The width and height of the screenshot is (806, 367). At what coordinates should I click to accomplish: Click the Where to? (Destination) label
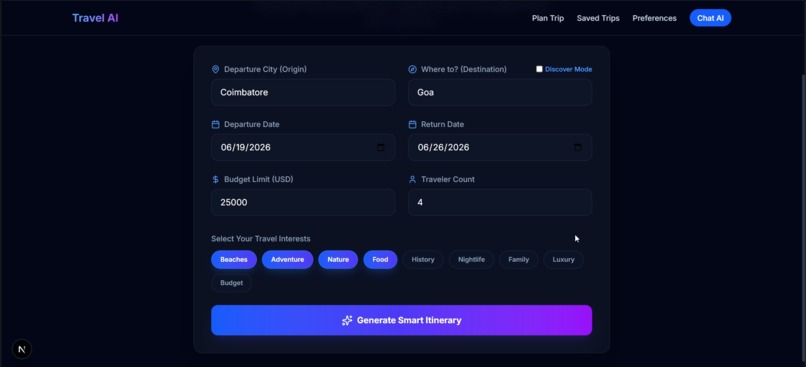464,69
